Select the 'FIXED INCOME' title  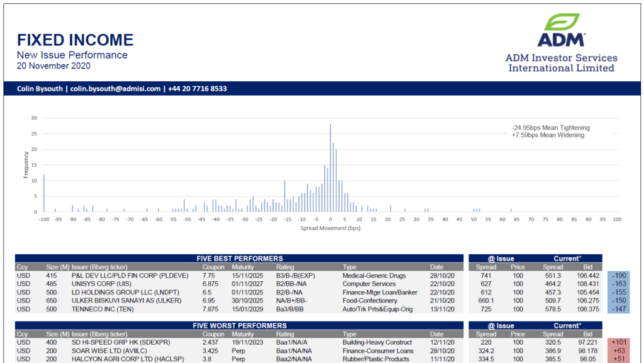tap(75, 40)
